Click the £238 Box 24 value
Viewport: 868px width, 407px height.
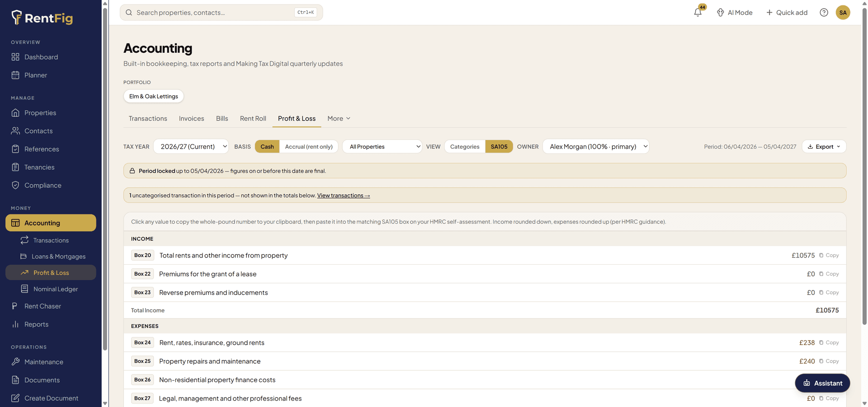coord(807,343)
